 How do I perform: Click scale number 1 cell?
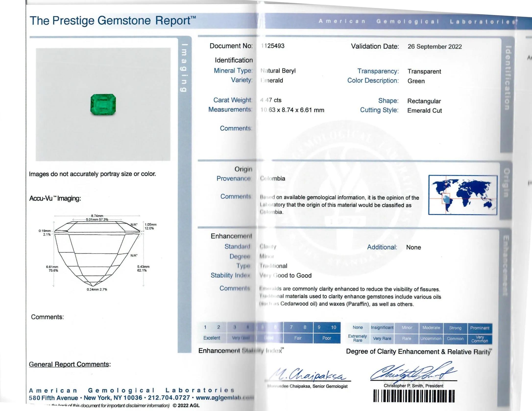coord(205,327)
